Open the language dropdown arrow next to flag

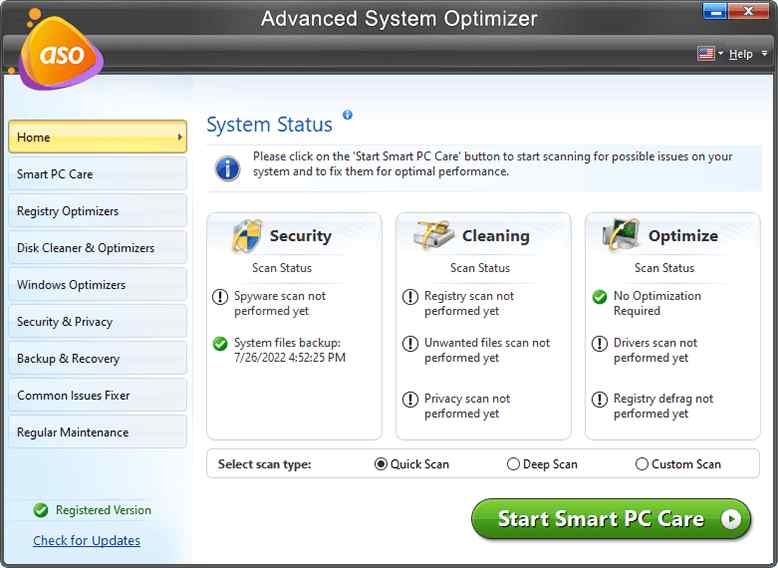coord(720,53)
